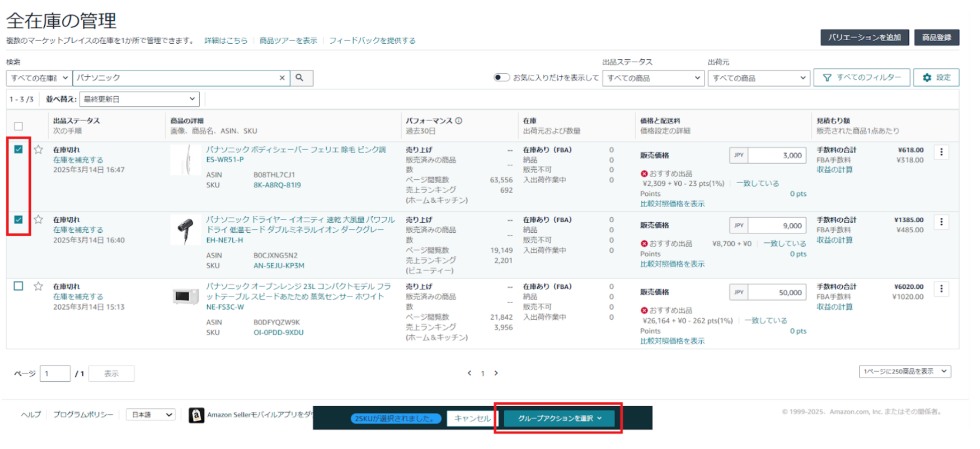This screenshot has height=449, width=980.
Task: Click 一致している next to ¥8,700 + ¥0
Action: tap(785, 243)
